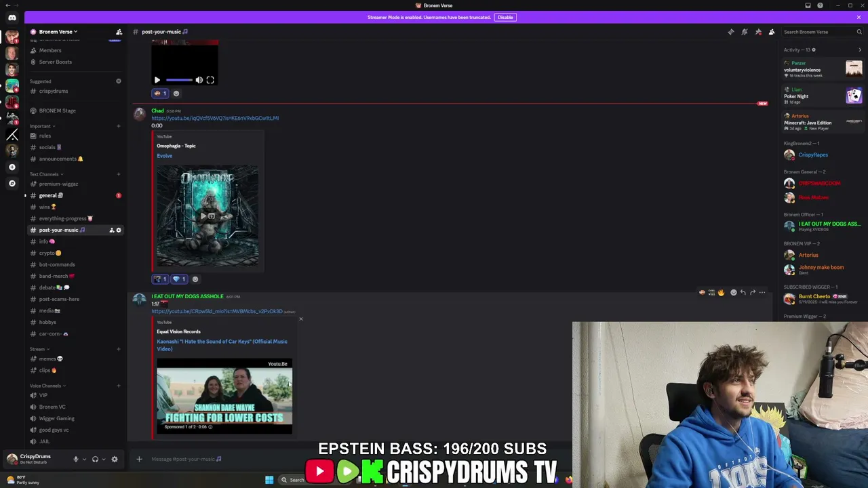The height and width of the screenshot is (488, 868).
Task: Toggle microphone mute in user panel
Action: (75, 459)
